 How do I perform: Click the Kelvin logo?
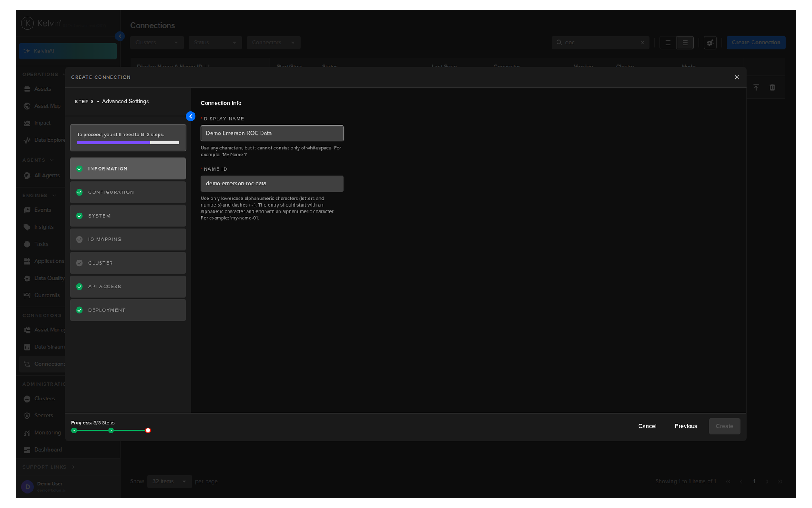tap(41, 23)
